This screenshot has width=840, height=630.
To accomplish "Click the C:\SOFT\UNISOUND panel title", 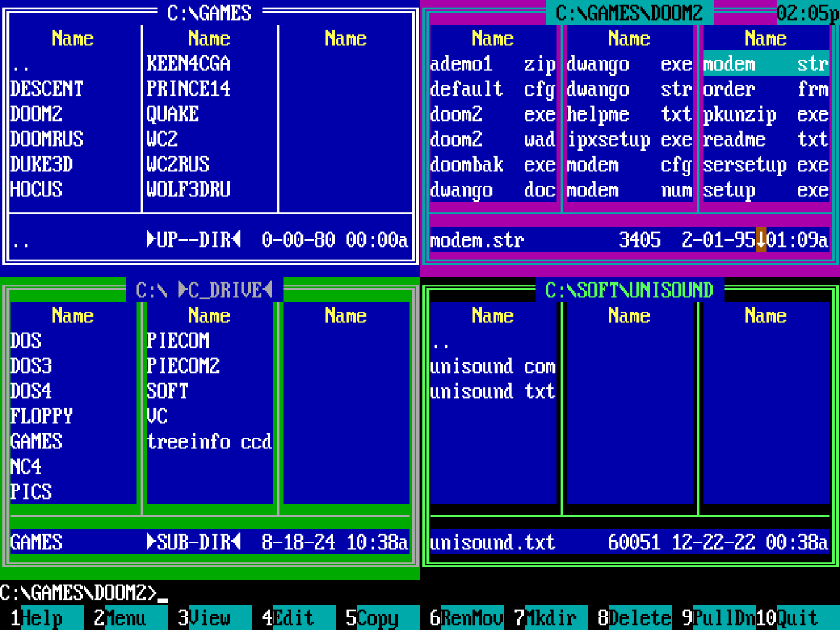I will (x=629, y=290).
